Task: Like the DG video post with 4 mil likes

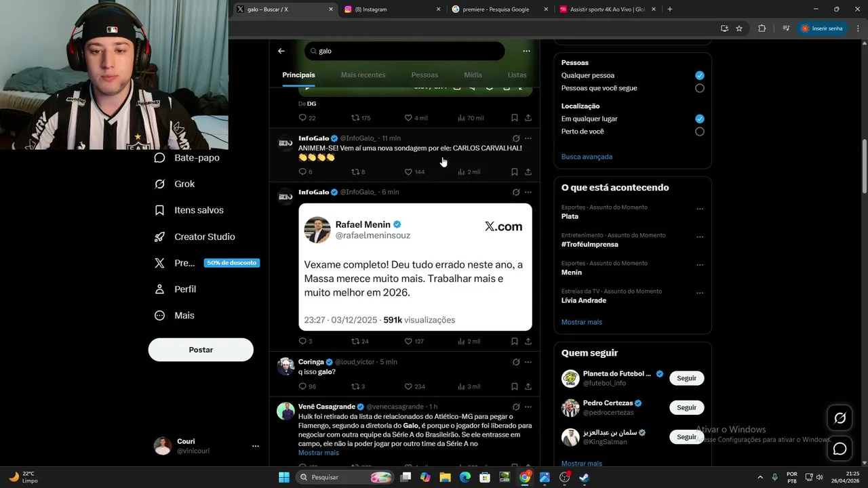Action: pos(408,118)
